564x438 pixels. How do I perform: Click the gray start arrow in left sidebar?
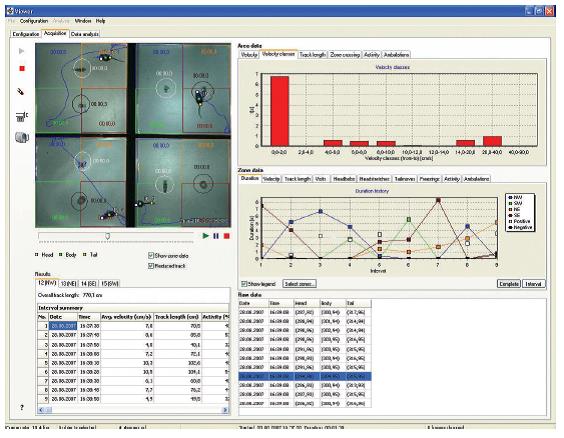click(22, 51)
